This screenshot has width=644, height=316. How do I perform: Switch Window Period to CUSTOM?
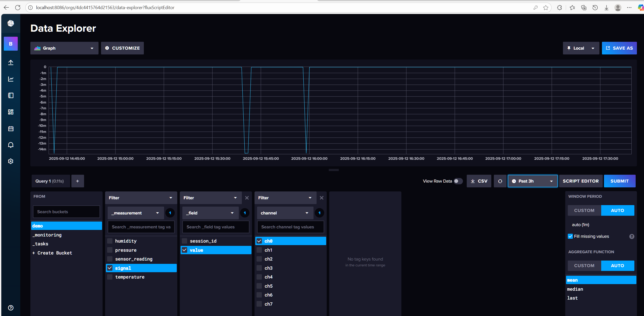coord(584,210)
